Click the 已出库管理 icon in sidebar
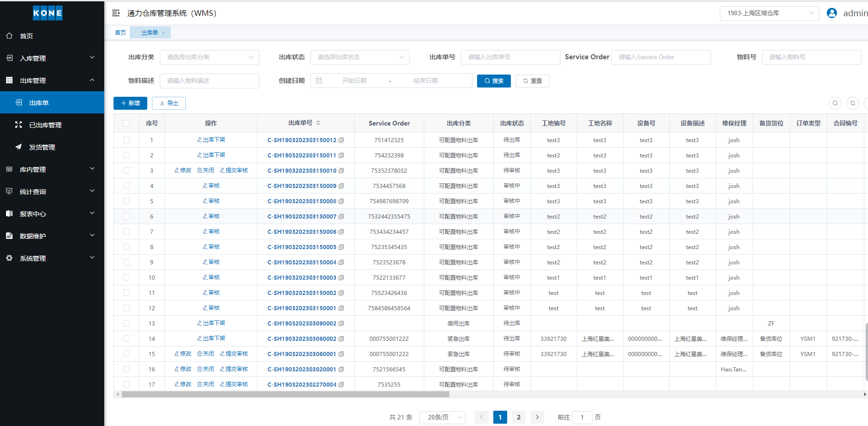This screenshot has width=868, height=426. click(19, 125)
